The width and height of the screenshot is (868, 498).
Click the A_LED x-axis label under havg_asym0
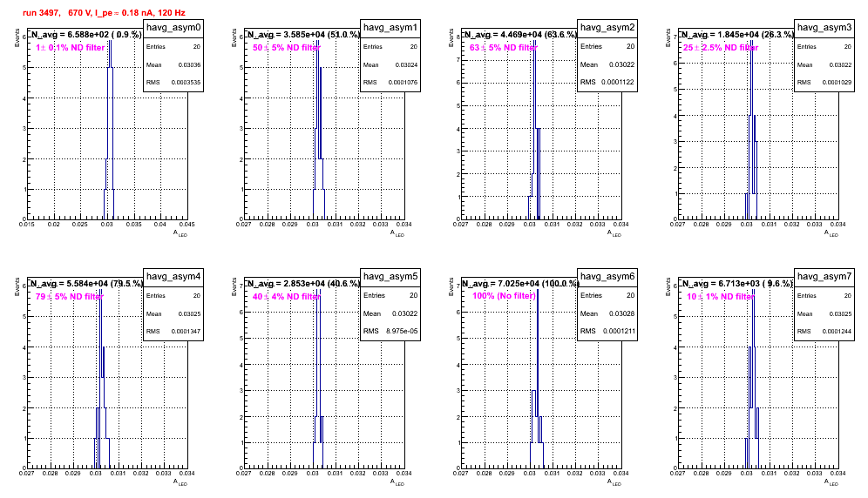click(x=180, y=233)
